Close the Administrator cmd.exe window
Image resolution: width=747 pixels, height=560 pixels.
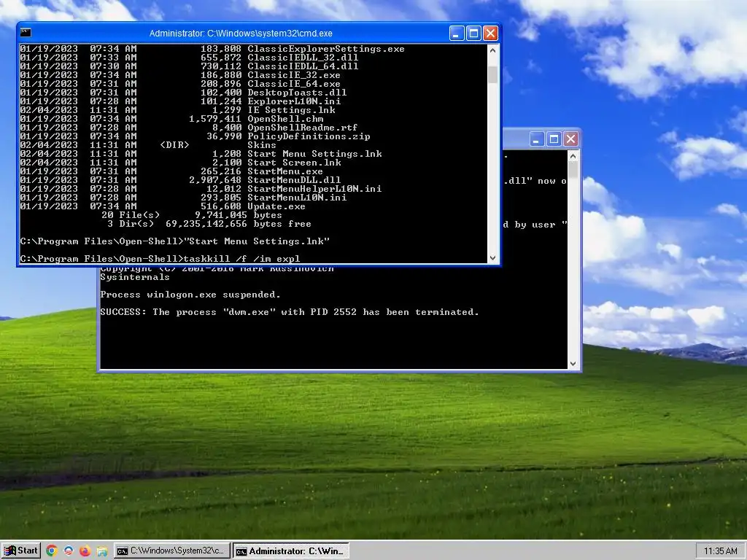click(x=490, y=34)
